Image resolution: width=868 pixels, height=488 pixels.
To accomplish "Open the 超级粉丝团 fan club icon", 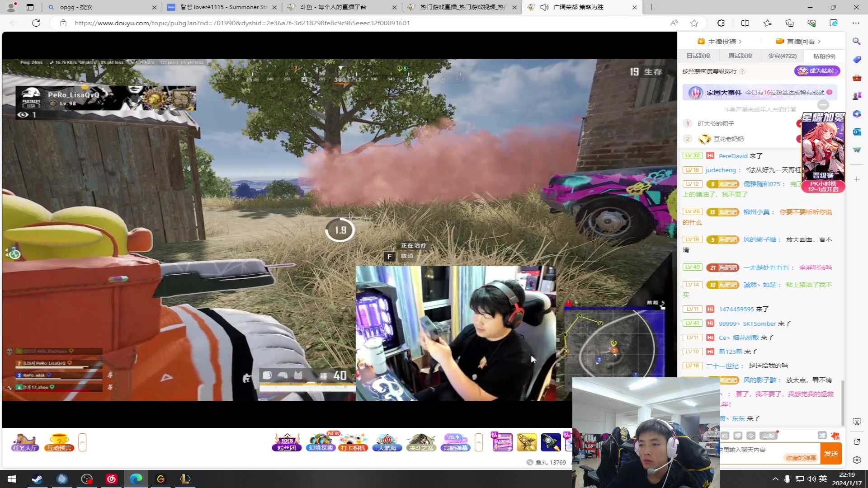I will click(287, 442).
